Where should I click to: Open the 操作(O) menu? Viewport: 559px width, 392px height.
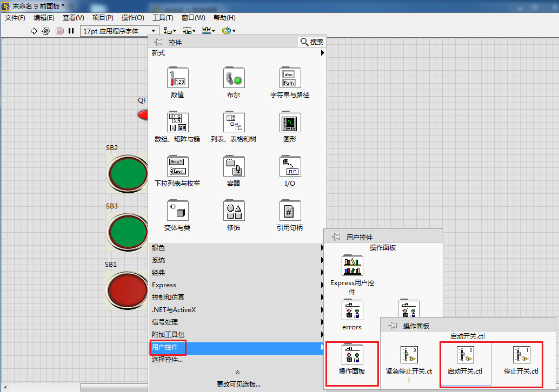132,17
